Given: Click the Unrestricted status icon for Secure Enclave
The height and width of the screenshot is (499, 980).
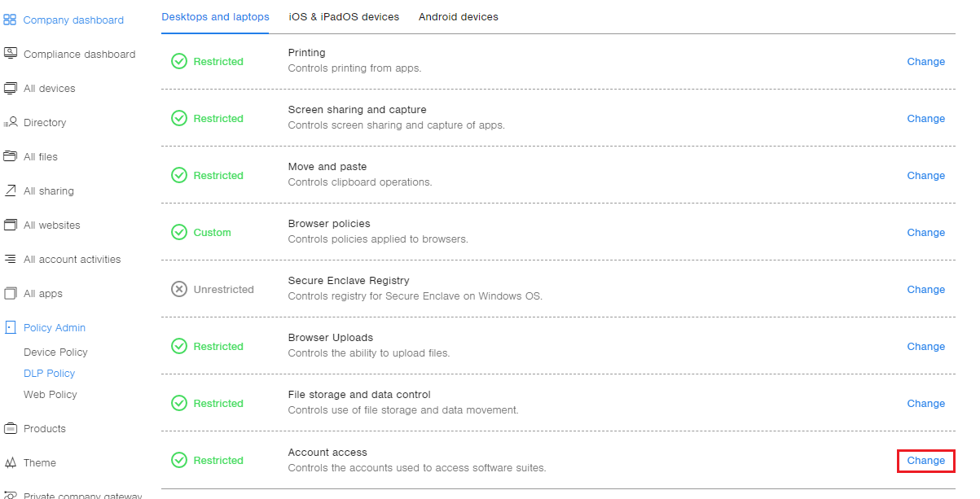Looking at the screenshot, I should (x=179, y=289).
